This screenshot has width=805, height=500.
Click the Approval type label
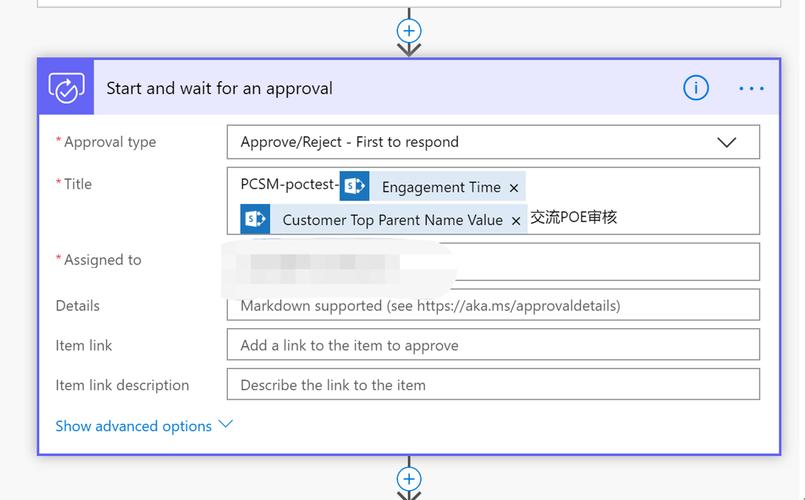pyautogui.click(x=110, y=142)
